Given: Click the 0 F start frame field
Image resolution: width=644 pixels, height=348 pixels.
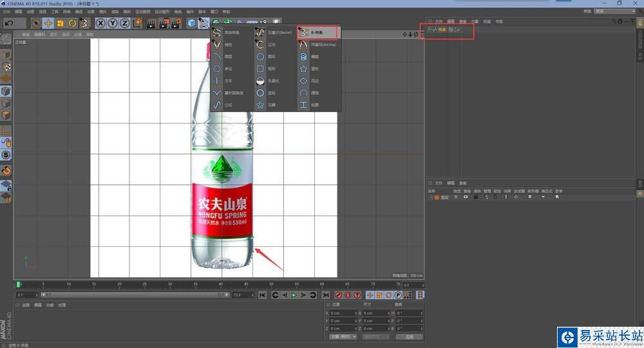Looking at the screenshot, I should tap(25, 295).
